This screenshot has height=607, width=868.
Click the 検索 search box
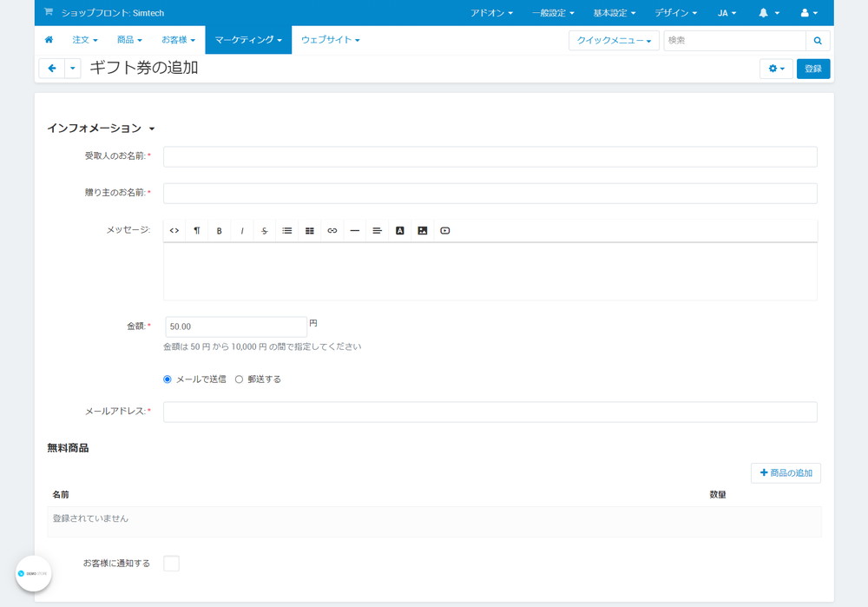pos(734,41)
